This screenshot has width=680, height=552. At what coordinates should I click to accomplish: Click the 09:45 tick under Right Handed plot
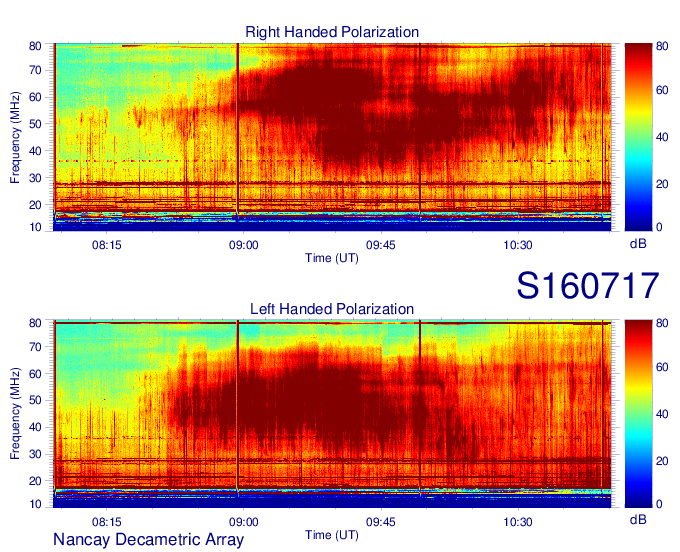click(x=381, y=245)
